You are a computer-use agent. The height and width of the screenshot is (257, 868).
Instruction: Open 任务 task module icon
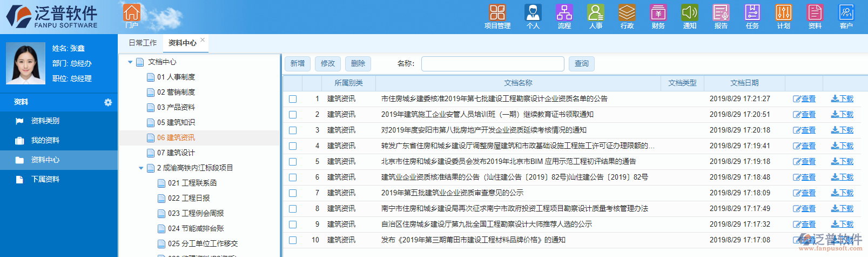(x=752, y=16)
